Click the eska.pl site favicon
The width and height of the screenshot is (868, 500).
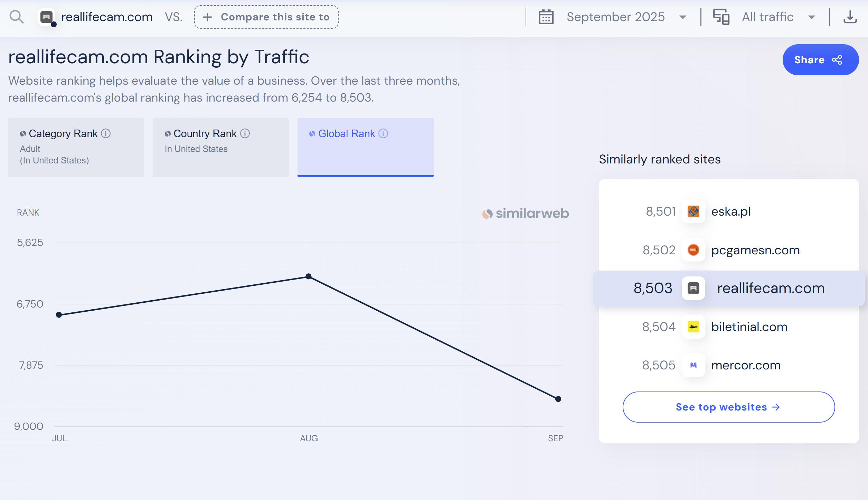point(693,211)
